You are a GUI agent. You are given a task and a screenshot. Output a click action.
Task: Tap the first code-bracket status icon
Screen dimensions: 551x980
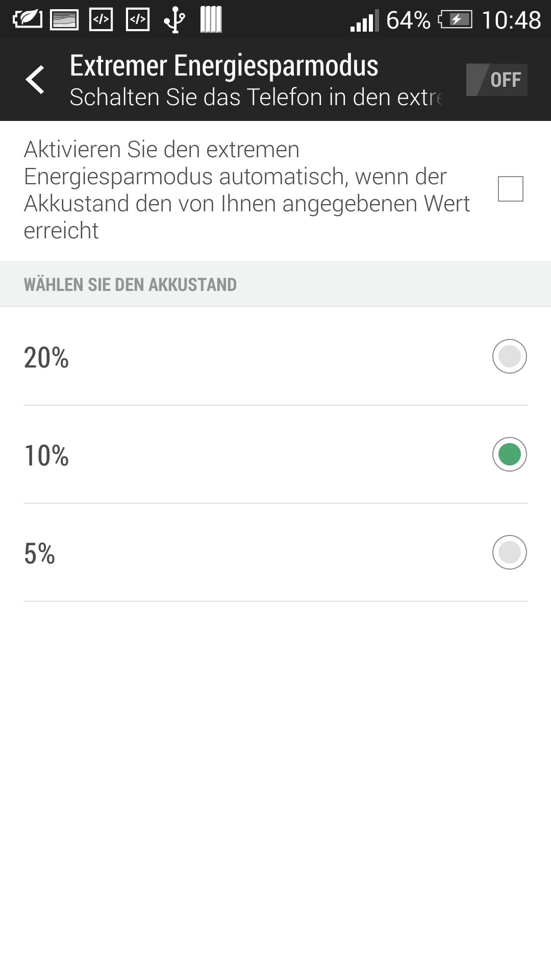(101, 19)
